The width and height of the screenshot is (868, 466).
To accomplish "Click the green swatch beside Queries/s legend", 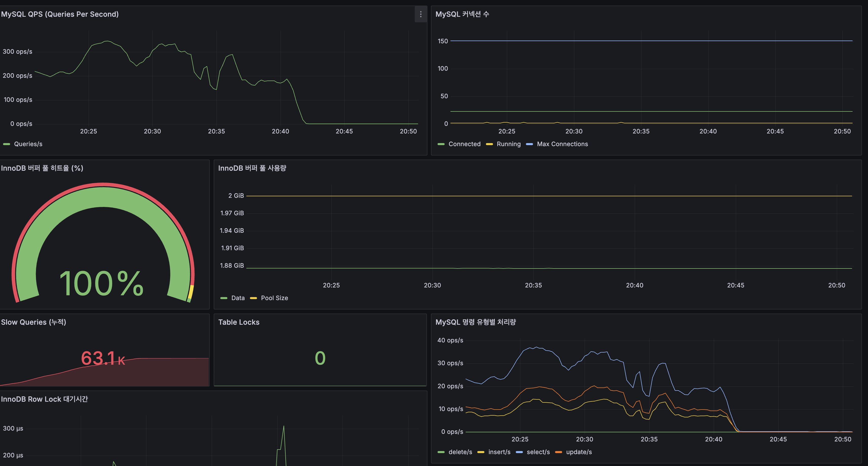I will [6, 144].
